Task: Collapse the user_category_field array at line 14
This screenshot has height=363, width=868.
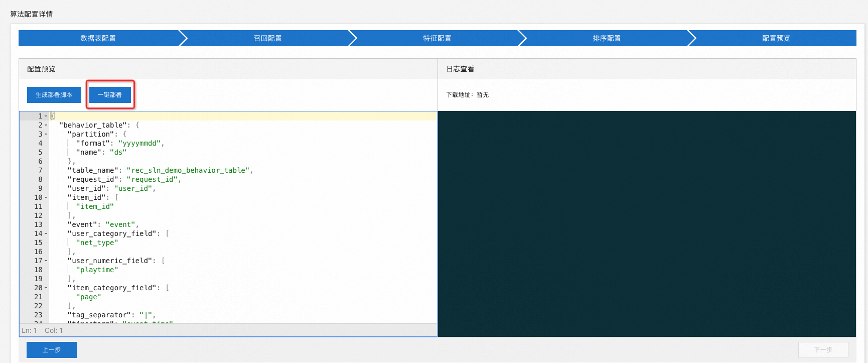Action: 46,233
